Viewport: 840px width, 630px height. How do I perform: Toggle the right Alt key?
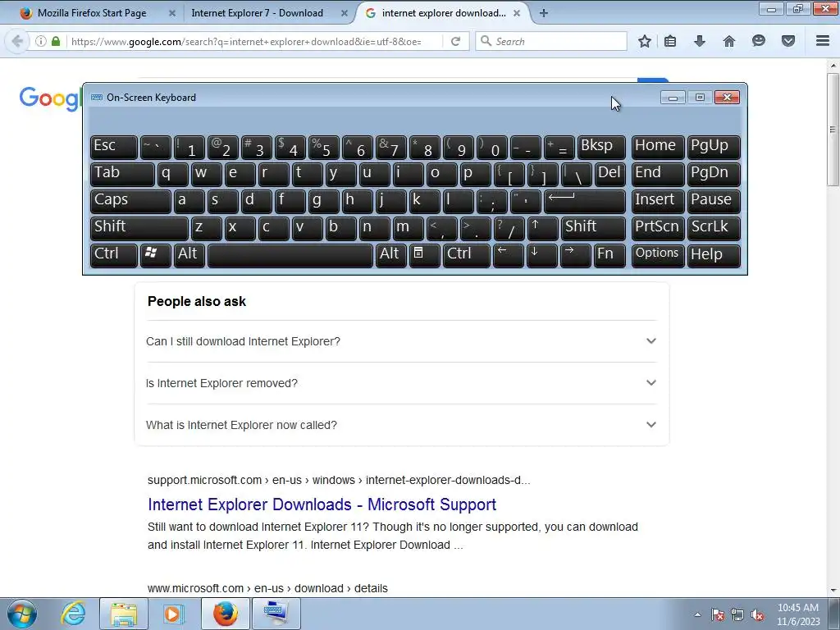(x=390, y=255)
